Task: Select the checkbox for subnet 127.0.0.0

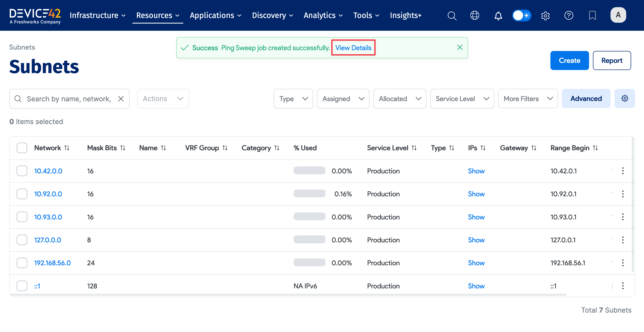Action: pos(22,240)
